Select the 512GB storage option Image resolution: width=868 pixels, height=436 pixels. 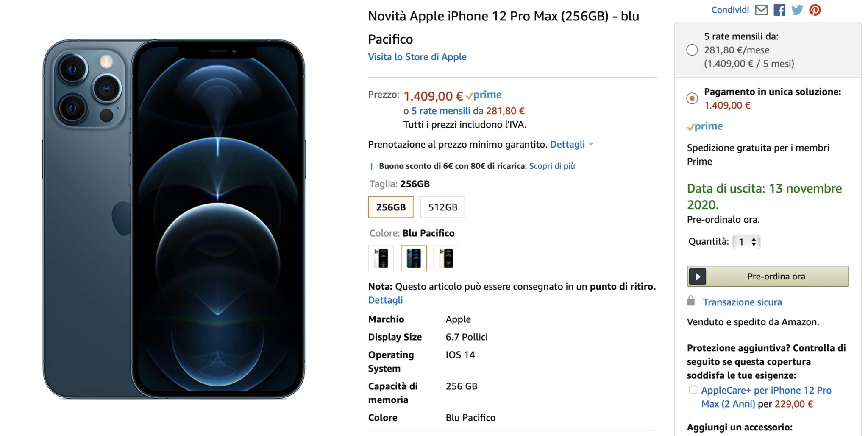click(442, 207)
